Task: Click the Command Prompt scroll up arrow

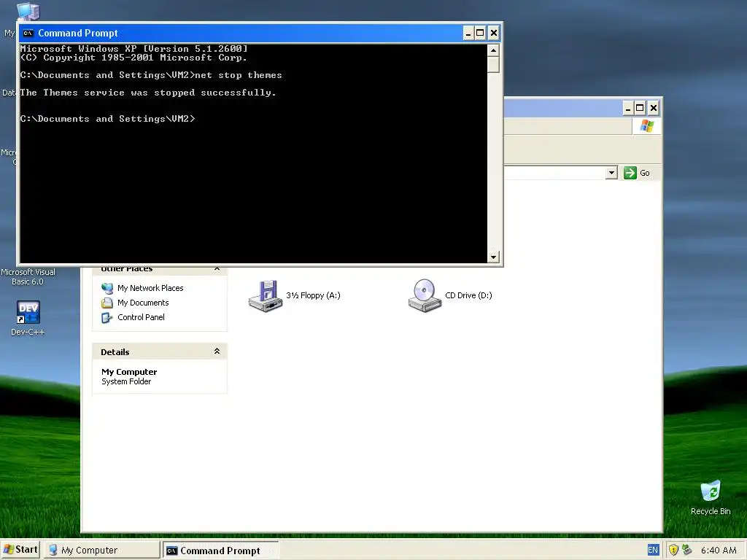Action: (493, 50)
